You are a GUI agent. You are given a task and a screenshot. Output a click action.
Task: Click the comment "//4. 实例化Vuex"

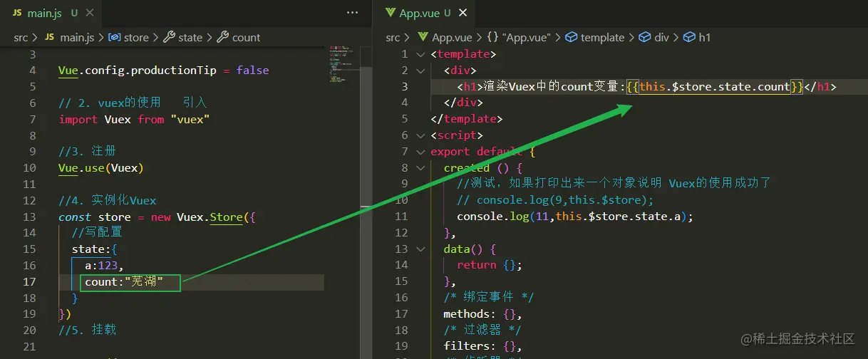(x=107, y=200)
